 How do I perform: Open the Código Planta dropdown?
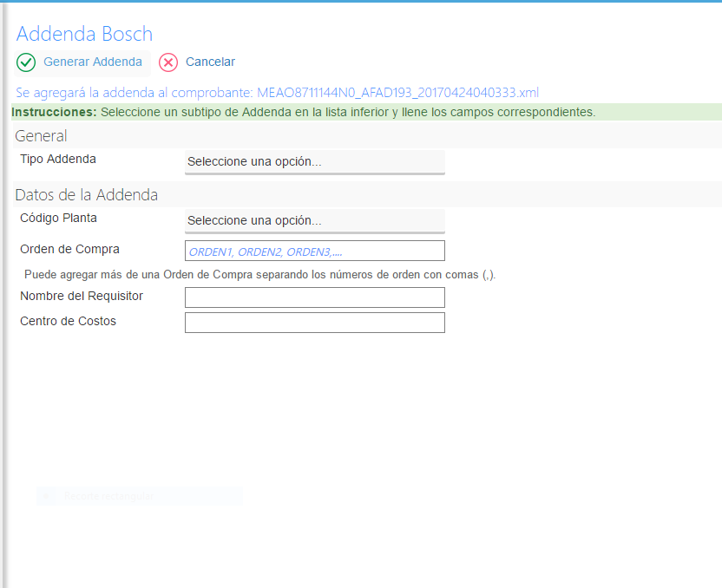point(315,221)
